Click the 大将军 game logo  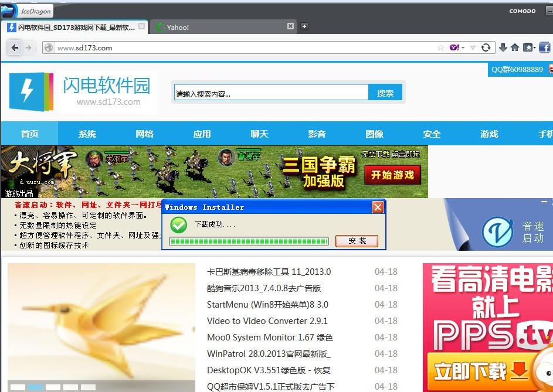(42, 165)
